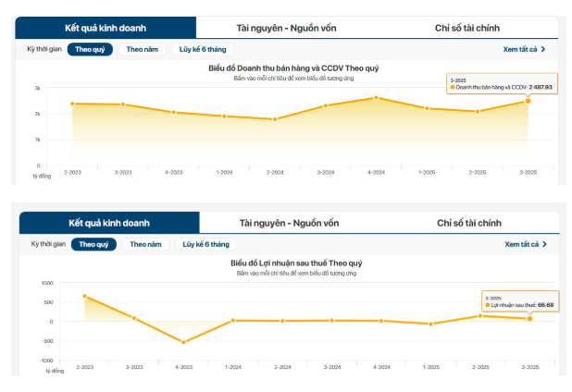Viewport: 572px width, 392px height.
Task: Click Xem tất cả link in the profit panel
Action: (526, 244)
